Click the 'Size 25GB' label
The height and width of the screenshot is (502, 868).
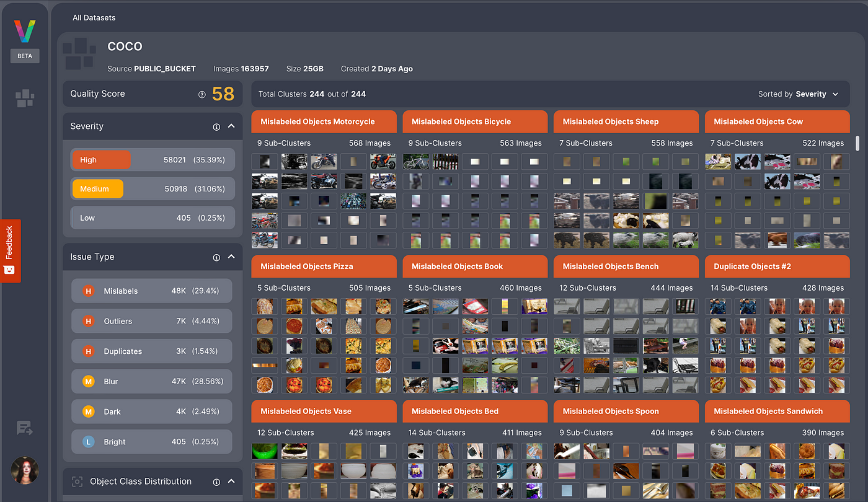pyautogui.click(x=304, y=69)
